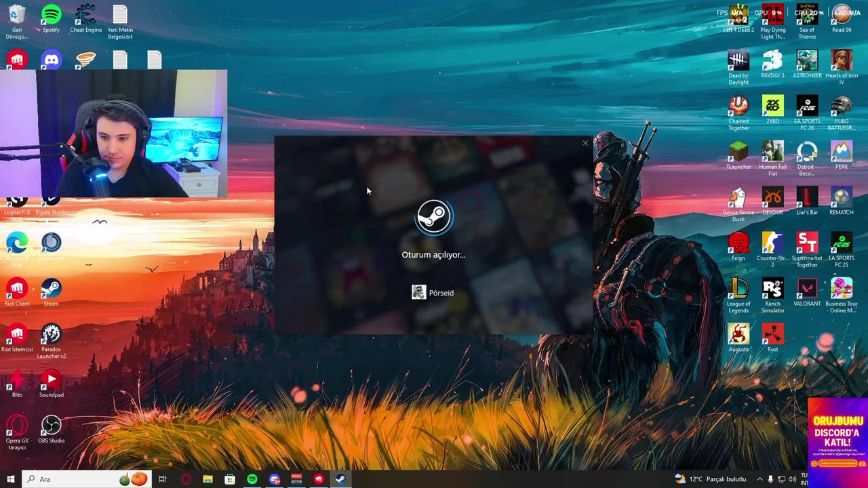Launch the PEAK game shortcut
This screenshot has width=868, height=488.
tap(842, 155)
